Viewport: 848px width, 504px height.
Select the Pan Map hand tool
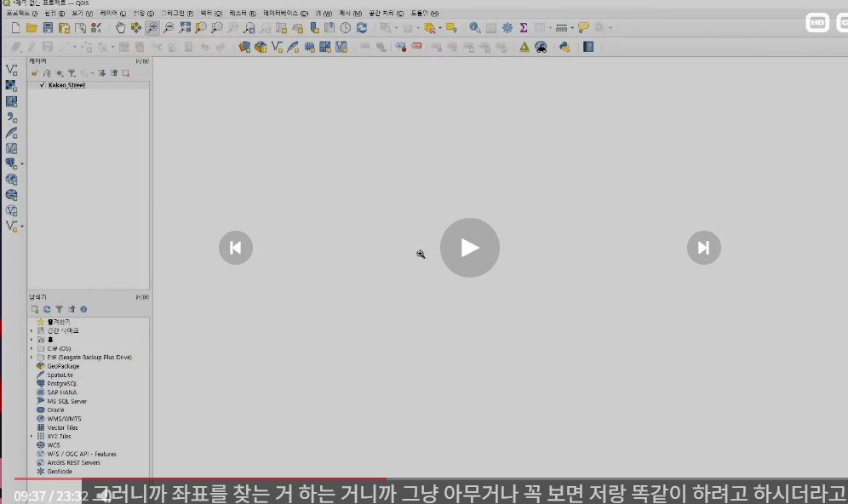(120, 27)
